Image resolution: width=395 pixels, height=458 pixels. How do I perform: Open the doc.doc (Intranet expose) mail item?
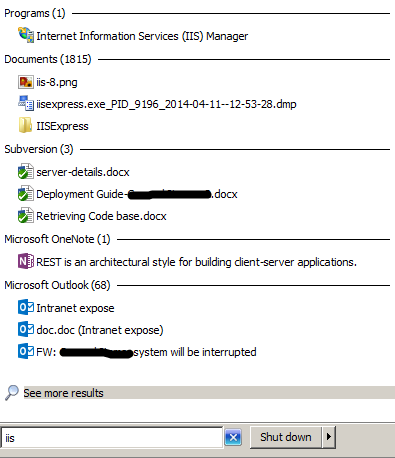click(x=100, y=330)
